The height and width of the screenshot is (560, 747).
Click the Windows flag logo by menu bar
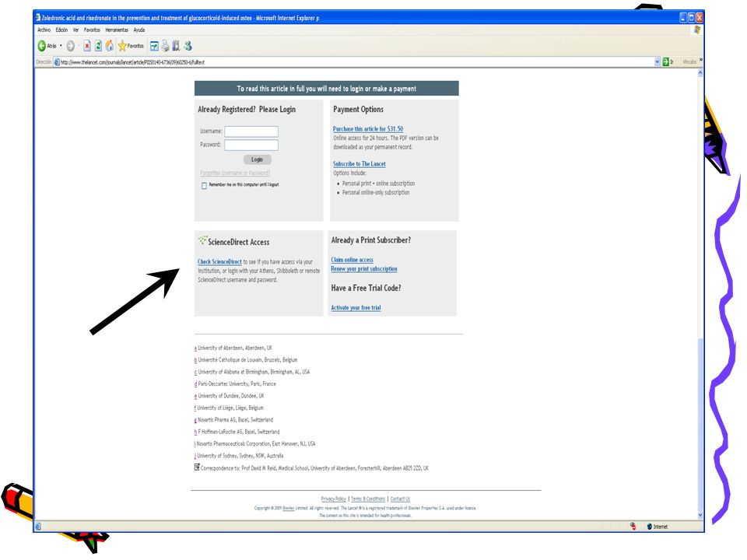pos(697,30)
